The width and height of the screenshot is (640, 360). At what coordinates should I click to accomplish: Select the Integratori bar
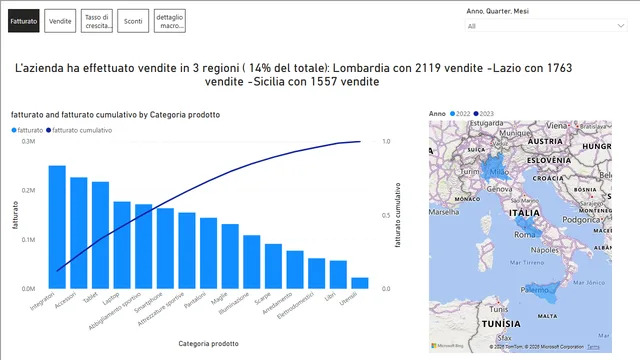pyautogui.click(x=57, y=227)
